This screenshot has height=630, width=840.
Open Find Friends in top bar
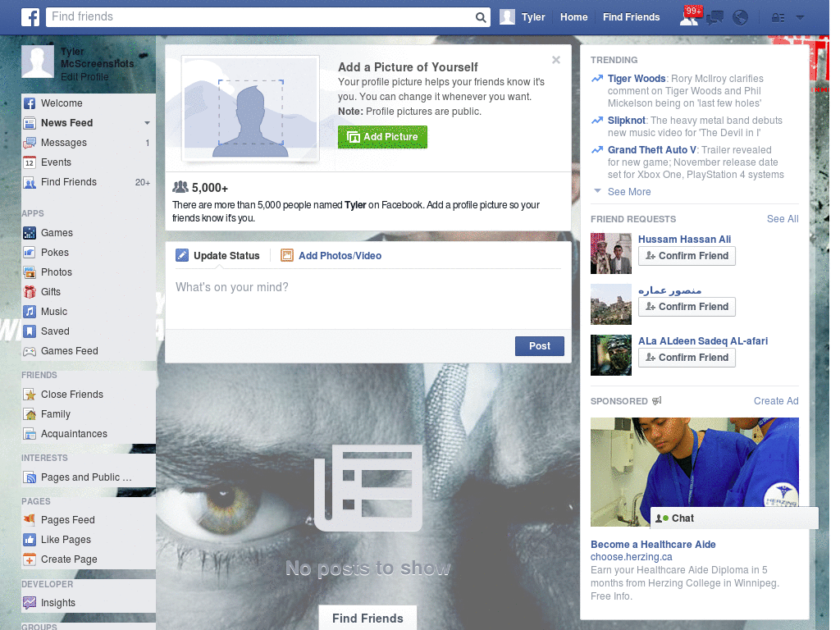point(631,17)
